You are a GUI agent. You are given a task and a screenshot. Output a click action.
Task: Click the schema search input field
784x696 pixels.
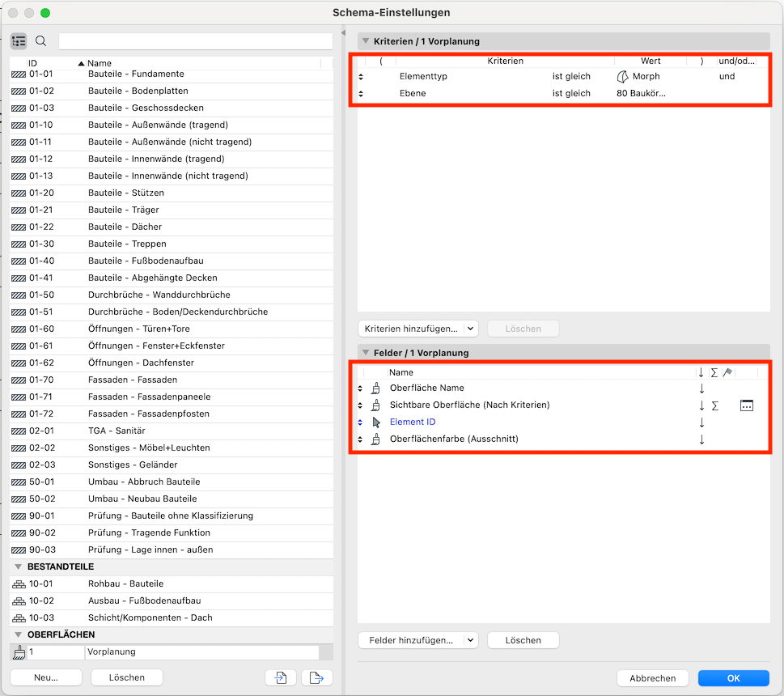coord(196,41)
